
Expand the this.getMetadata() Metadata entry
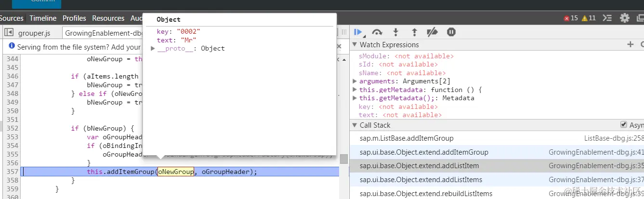(x=355, y=98)
